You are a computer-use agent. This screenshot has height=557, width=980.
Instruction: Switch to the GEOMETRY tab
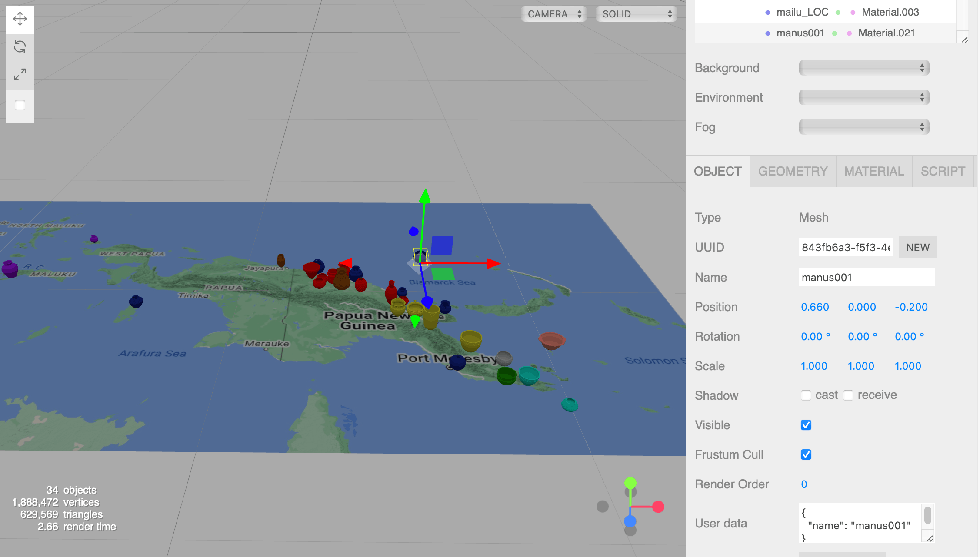coord(793,171)
